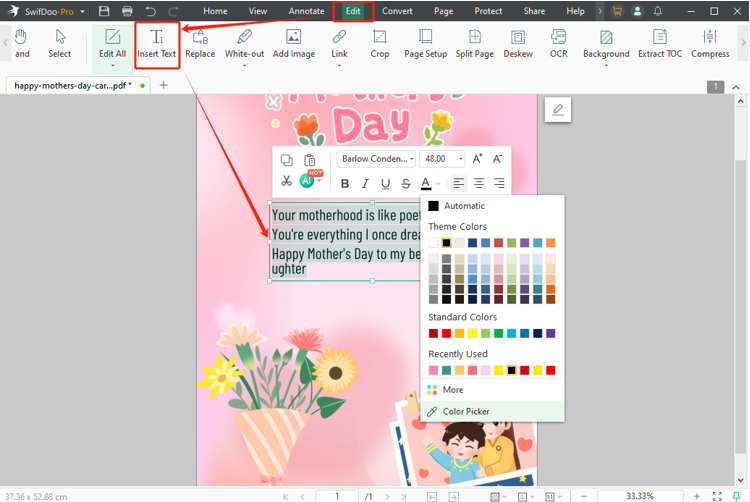
Task: Align text left
Action: pos(458,183)
